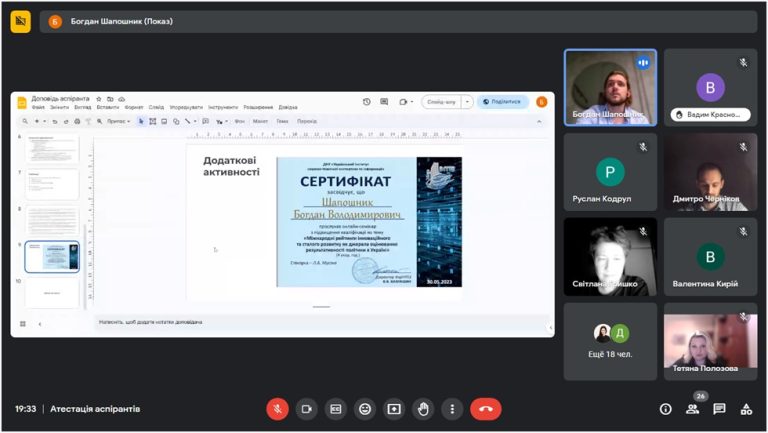Viewport: 768px width, 433px height.
Task: Click Богдан Шапошник (Показ) presenter label
Action: (x=121, y=21)
